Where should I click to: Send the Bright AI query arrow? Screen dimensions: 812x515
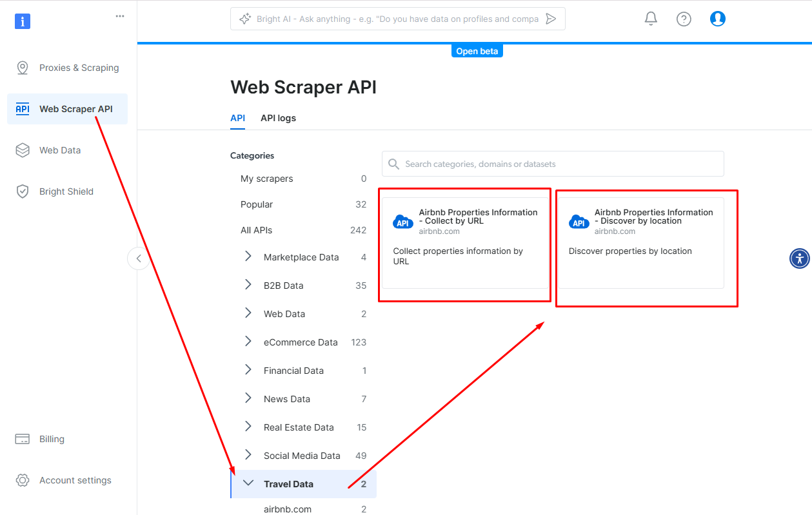(551, 19)
